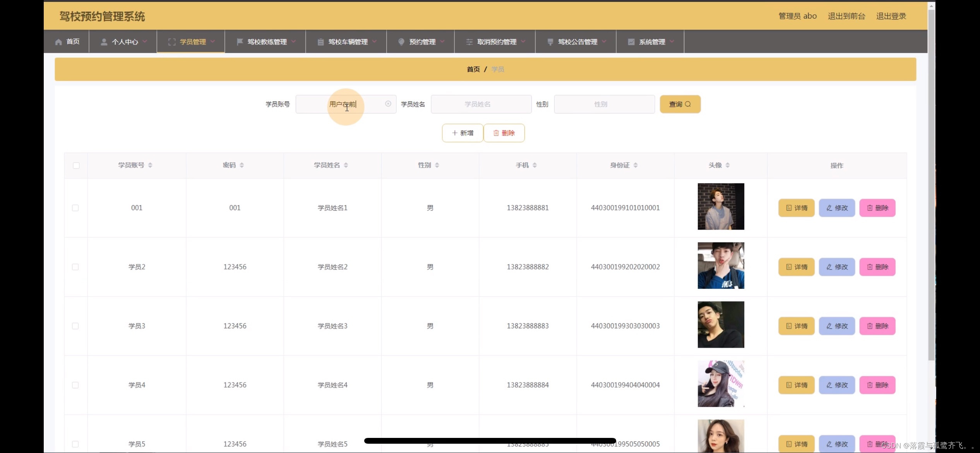
Task: Click the sliders icon beside 取消预约管理
Action: 469,42
